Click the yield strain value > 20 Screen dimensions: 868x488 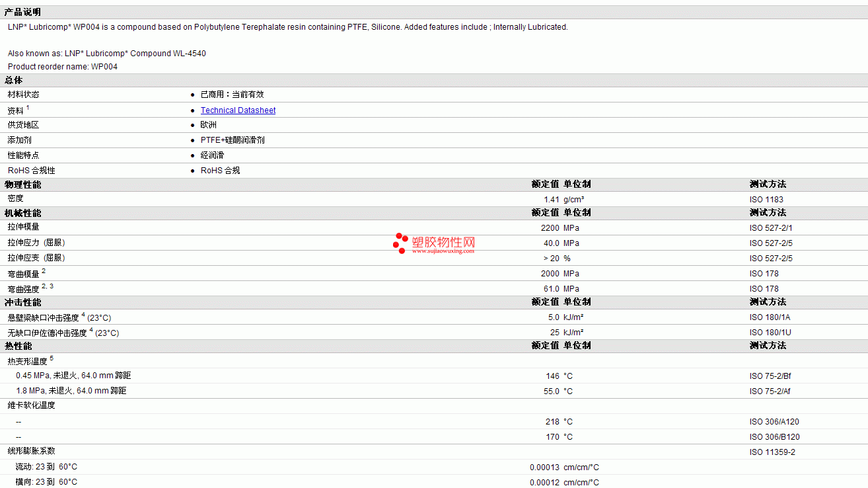click(x=552, y=259)
